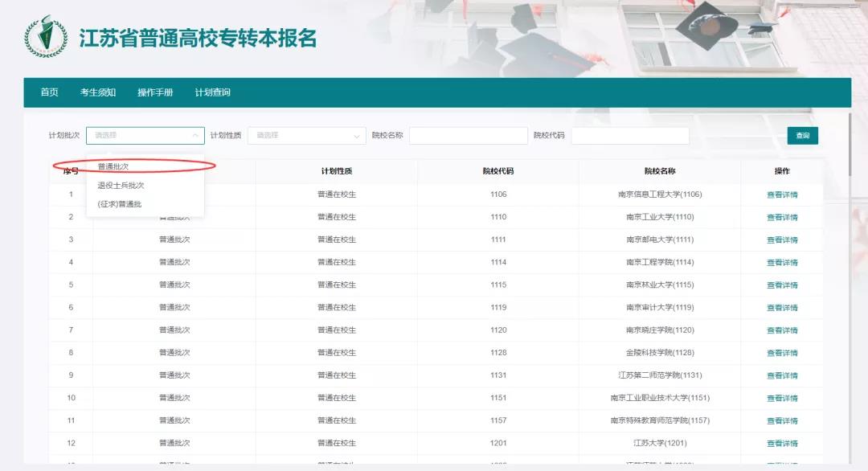868x471 pixels.
Task: Click the 院校名称 column header
Action: click(x=661, y=171)
